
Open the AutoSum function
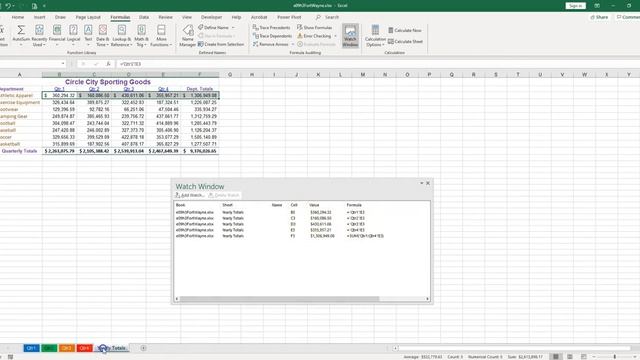tap(21, 35)
